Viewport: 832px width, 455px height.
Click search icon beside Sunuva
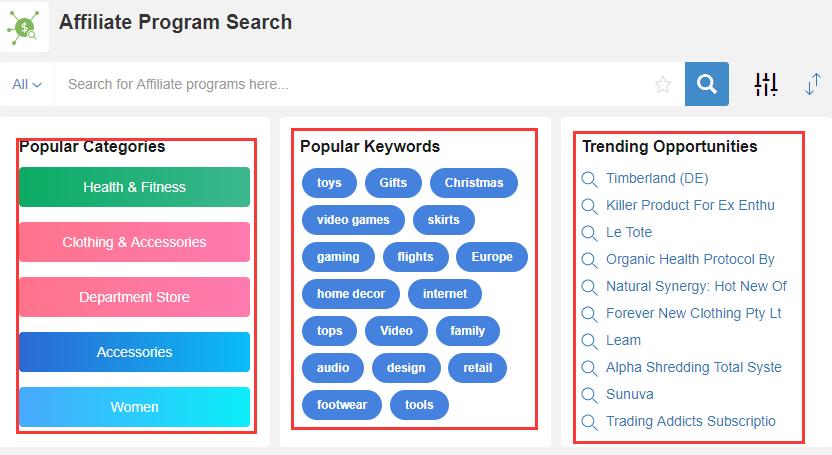589,395
